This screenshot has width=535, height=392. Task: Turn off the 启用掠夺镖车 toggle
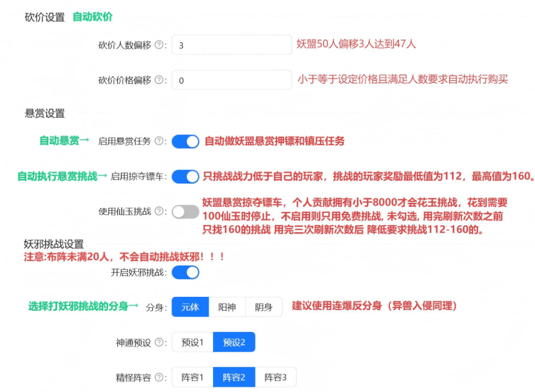click(x=185, y=176)
